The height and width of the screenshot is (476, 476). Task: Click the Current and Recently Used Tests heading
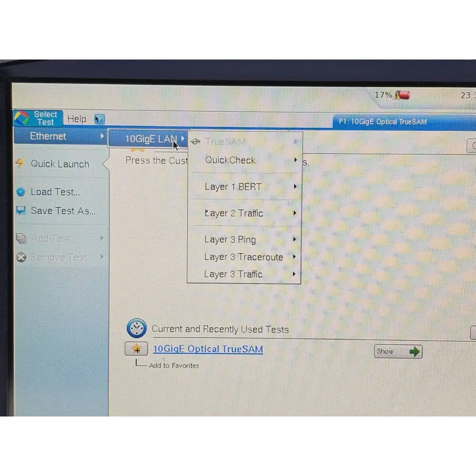pos(220,329)
